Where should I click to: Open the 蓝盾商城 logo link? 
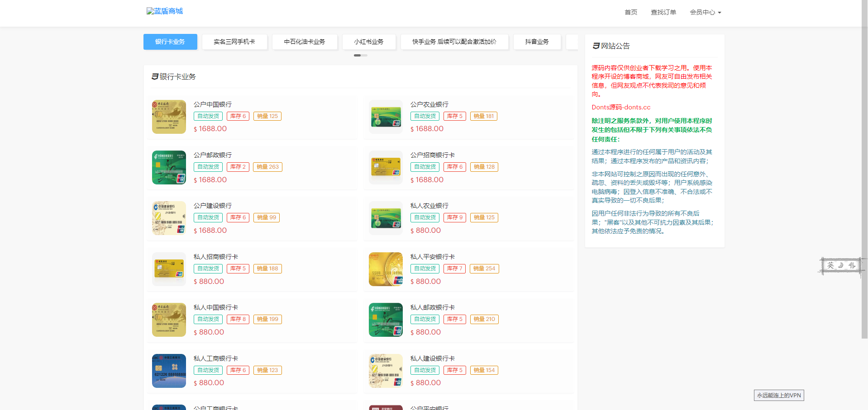point(165,11)
